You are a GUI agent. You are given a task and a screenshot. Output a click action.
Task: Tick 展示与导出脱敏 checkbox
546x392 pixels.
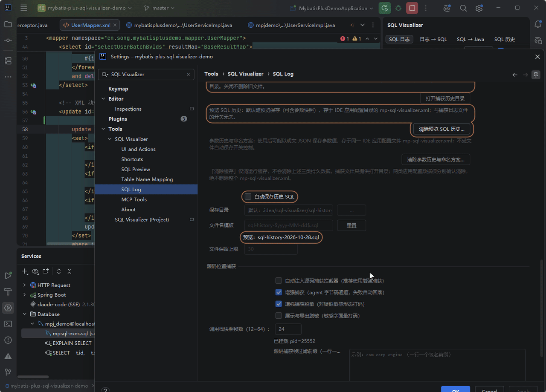(279, 316)
